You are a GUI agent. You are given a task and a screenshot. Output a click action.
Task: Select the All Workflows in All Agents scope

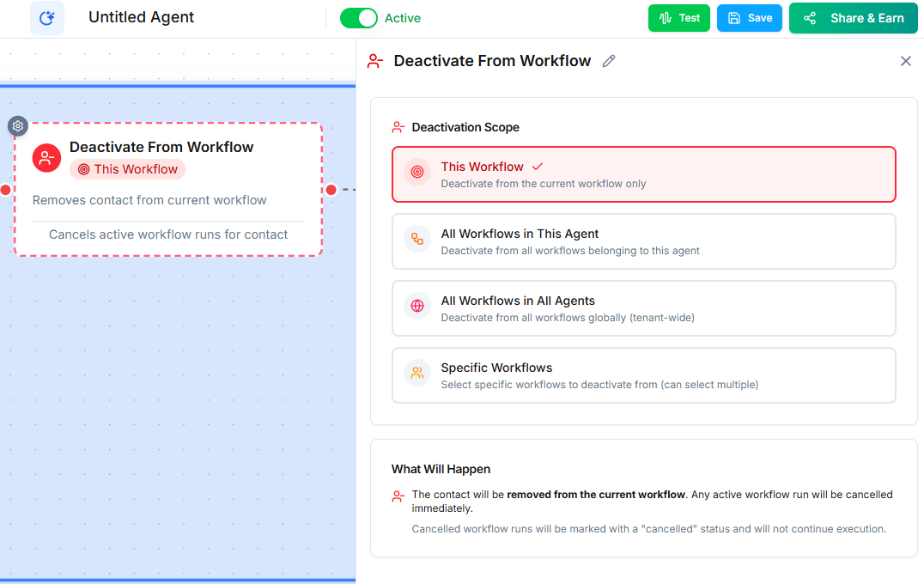[644, 307]
